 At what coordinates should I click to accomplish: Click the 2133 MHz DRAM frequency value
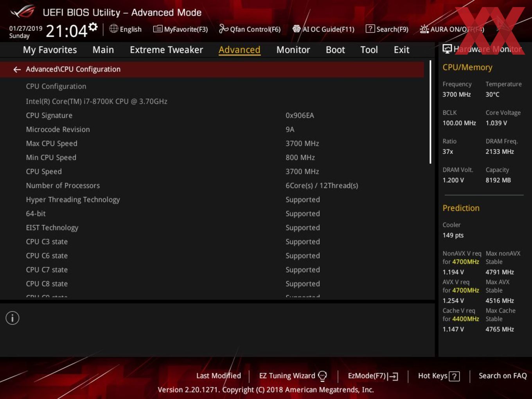[x=500, y=151]
